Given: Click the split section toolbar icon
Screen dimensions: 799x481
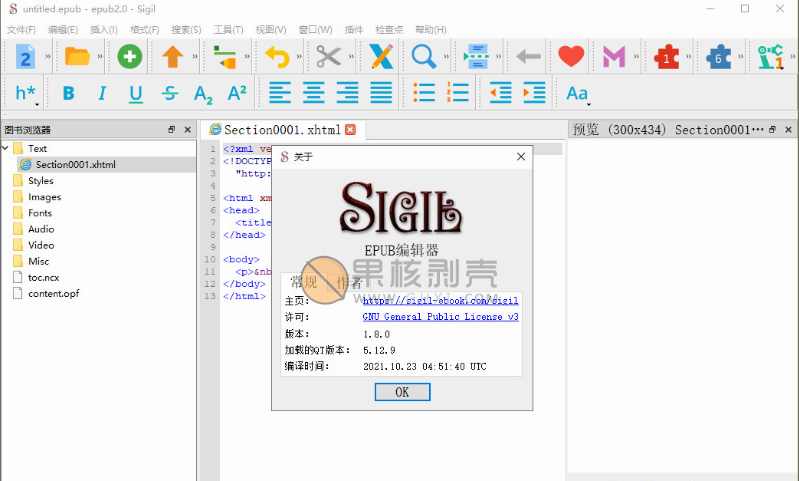Looking at the screenshot, I should click(x=476, y=56).
